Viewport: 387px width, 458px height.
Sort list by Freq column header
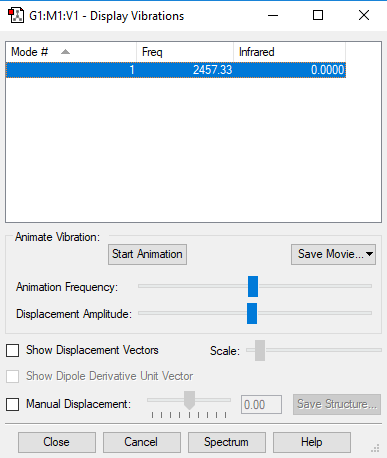[185, 52]
